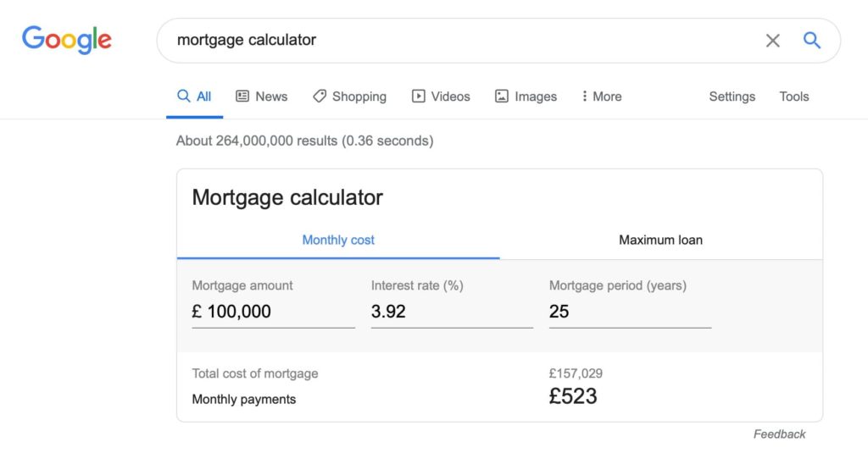
Task: Click the monthly payment value £523
Action: (573, 396)
